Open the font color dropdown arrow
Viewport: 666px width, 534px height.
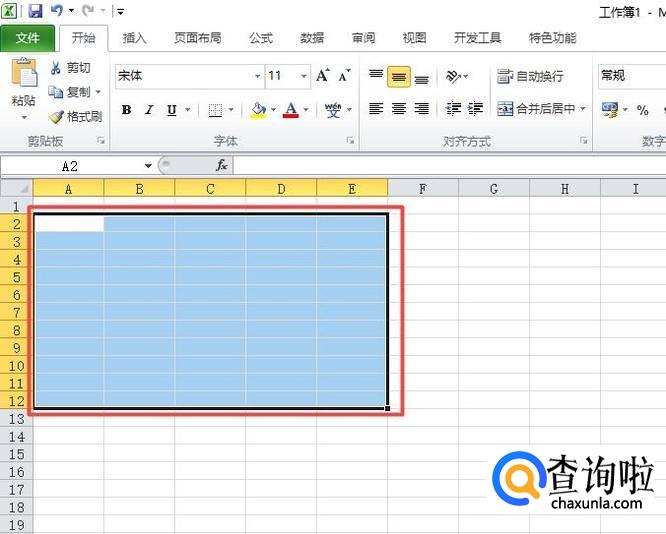click(x=306, y=110)
